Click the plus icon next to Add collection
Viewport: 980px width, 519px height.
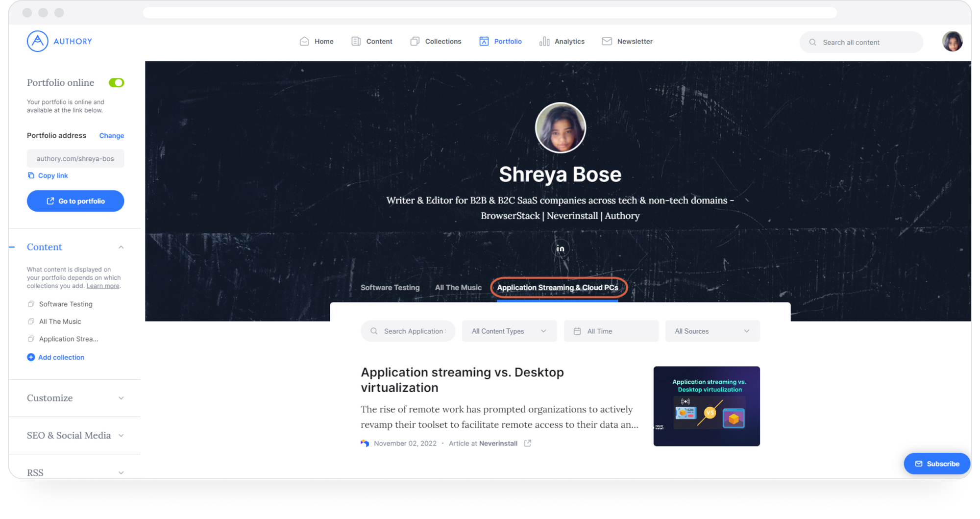coord(31,357)
